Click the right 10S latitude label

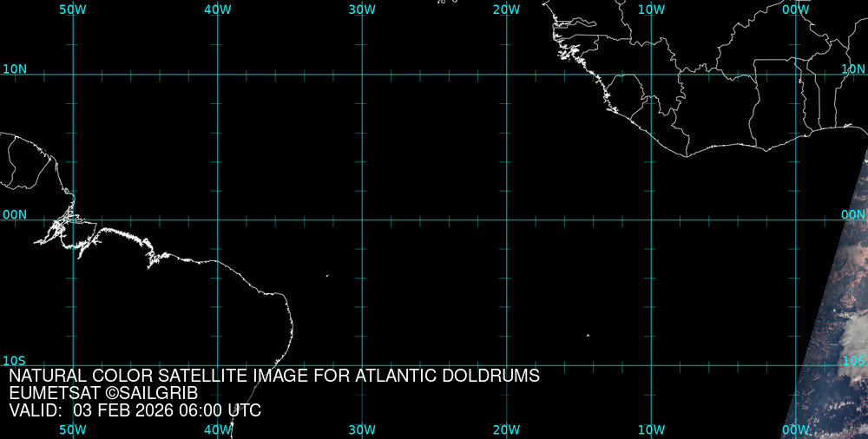(x=854, y=360)
